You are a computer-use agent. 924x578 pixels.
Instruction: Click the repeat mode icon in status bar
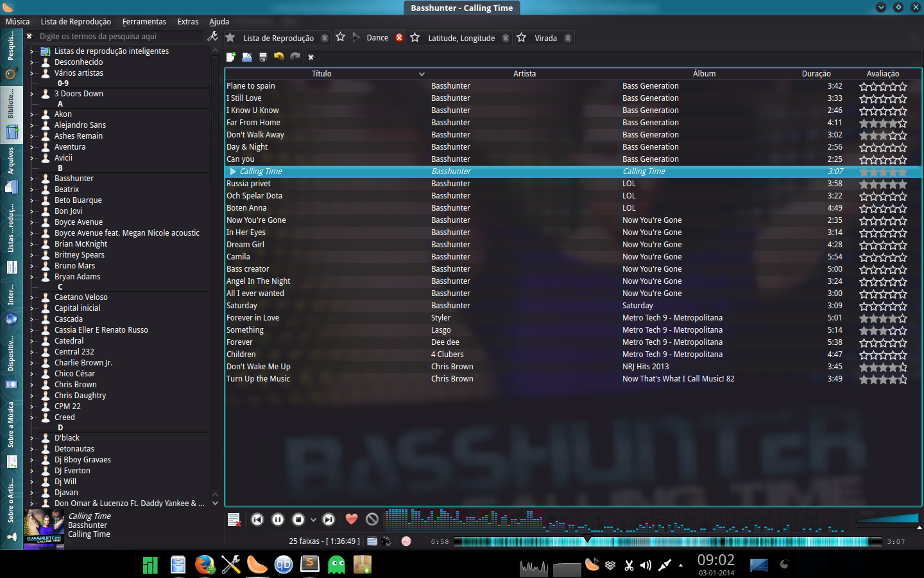tap(372, 541)
